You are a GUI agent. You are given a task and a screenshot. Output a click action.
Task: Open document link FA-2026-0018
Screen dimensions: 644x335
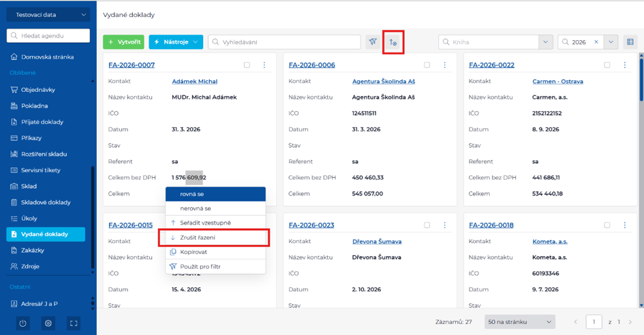point(491,225)
